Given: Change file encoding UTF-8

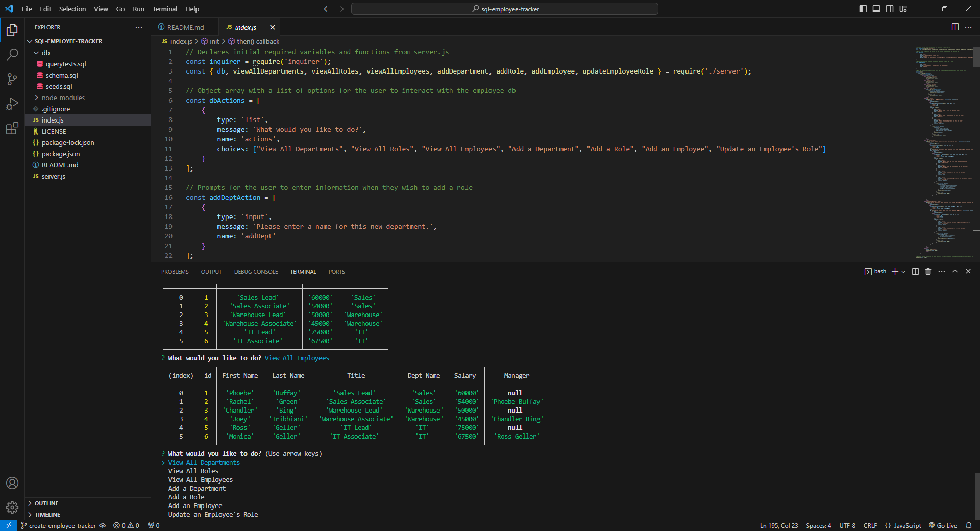Looking at the screenshot, I should pyautogui.click(x=847, y=525).
